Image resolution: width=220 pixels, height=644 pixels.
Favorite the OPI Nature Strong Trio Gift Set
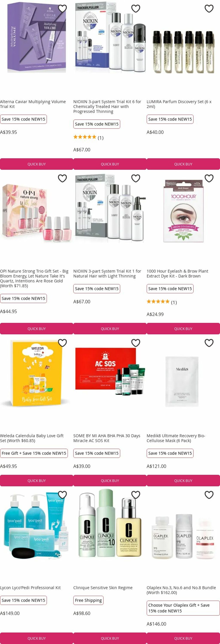62,178
